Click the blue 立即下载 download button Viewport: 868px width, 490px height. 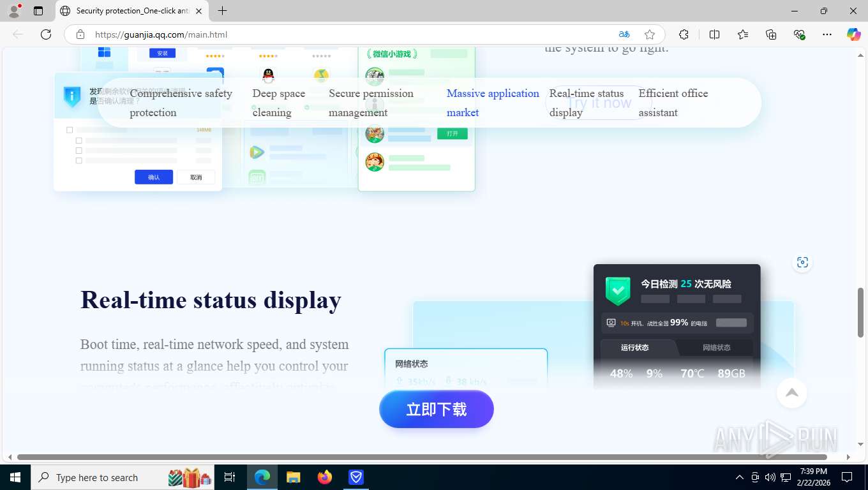coord(437,409)
